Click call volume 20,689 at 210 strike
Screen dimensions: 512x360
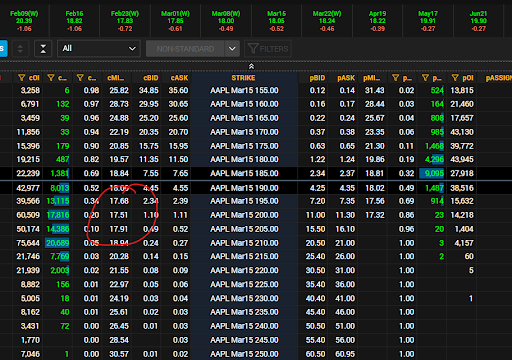click(x=57, y=243)
